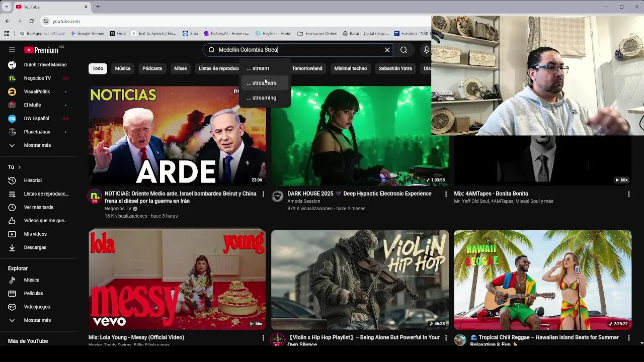Select the Pódcasts filter chip
The image size is (644, 362).
[x=152, y=68]
